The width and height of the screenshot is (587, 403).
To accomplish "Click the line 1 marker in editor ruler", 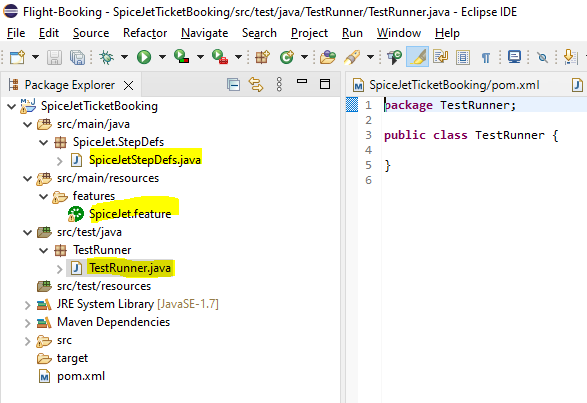I will coord(352,105).
